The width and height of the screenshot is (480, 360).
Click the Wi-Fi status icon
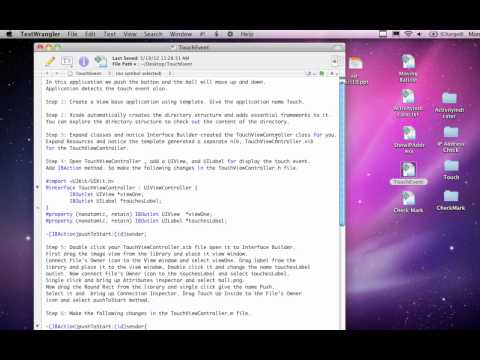[x=408, y=34]
